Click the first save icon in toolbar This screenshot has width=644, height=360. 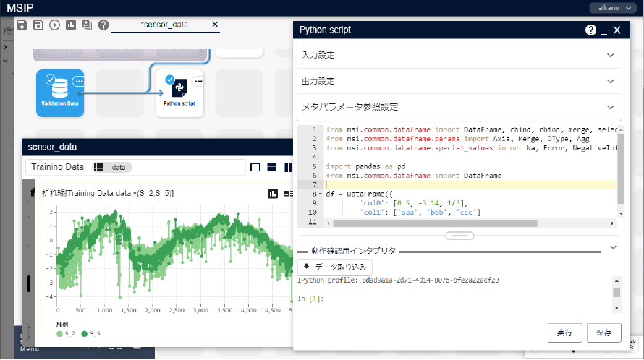(x=22, y=25)
